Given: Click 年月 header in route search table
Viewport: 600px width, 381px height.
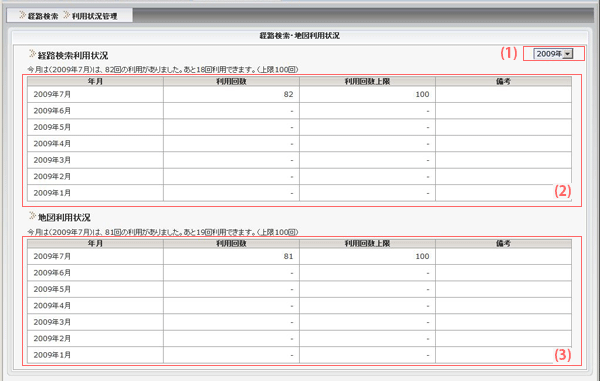Looking at the screenshot, I should pyautogui.click(x=95, y=81).
